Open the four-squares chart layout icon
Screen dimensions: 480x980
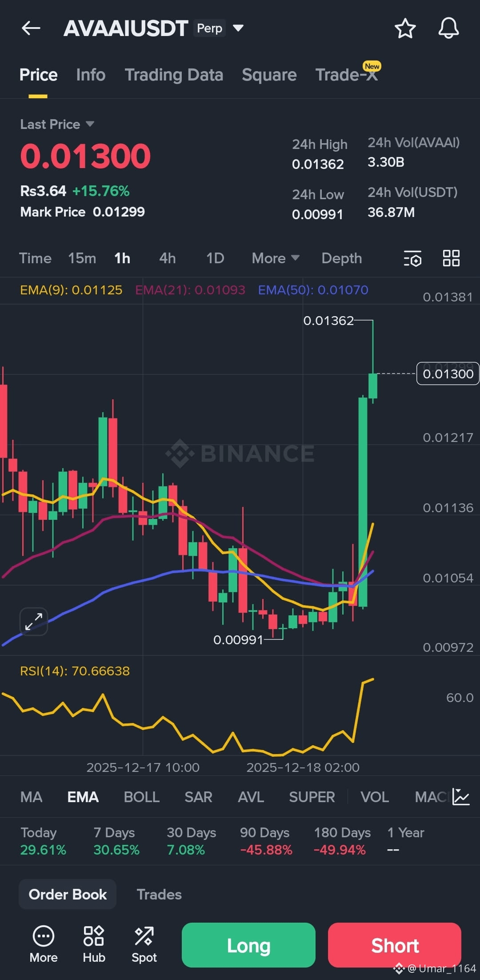point(451,258)
